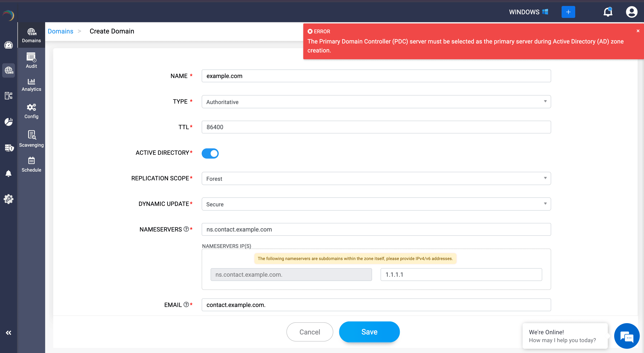Click the Save button
The image size is (644, 353).
click(x=369, y=332)
